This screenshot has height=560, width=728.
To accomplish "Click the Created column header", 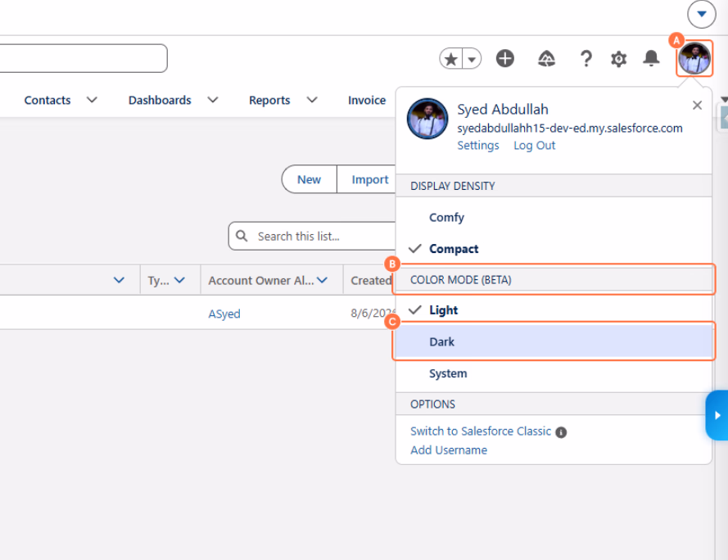I will [x=370, y=281].
